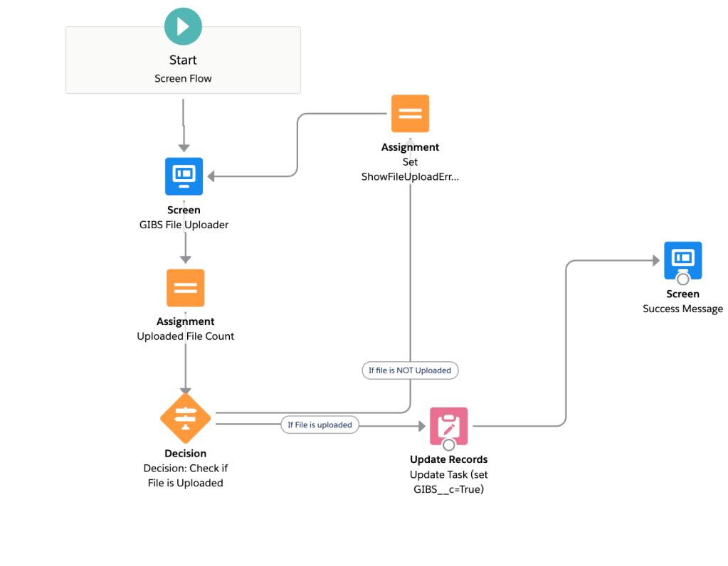Select the Set ShowFileUploadErr assignment icon
The height and width of the screenshot is (566, 728).
pos(410,113)
